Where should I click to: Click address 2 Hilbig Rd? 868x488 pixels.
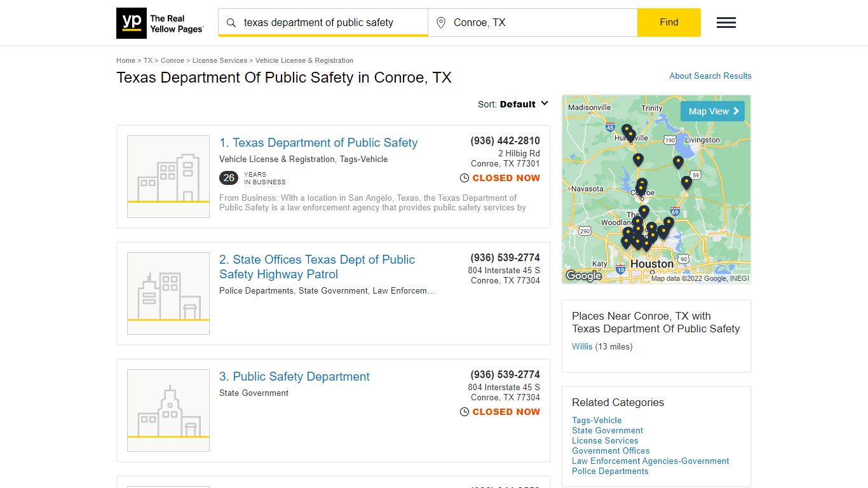click(x=519, y=153)
